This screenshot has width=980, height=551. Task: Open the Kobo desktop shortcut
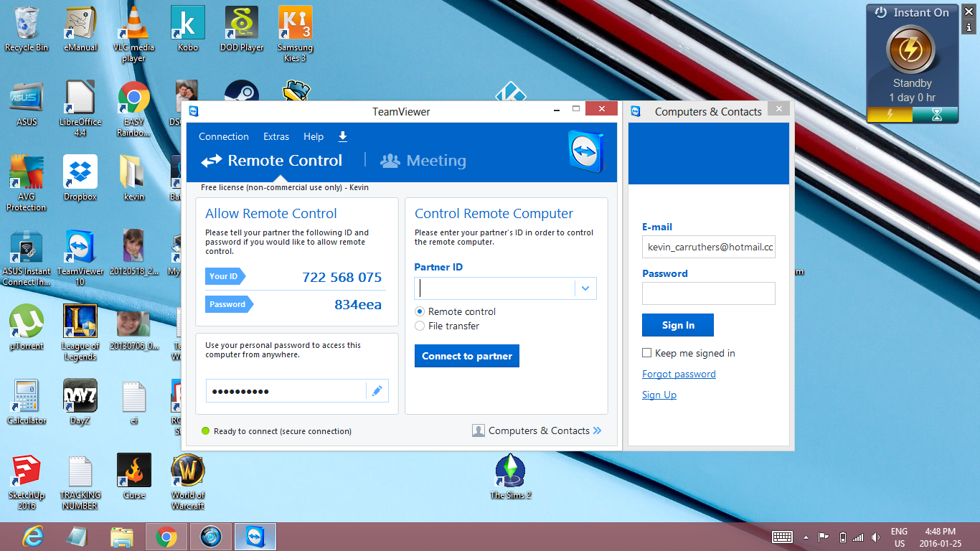click(188, 29)
